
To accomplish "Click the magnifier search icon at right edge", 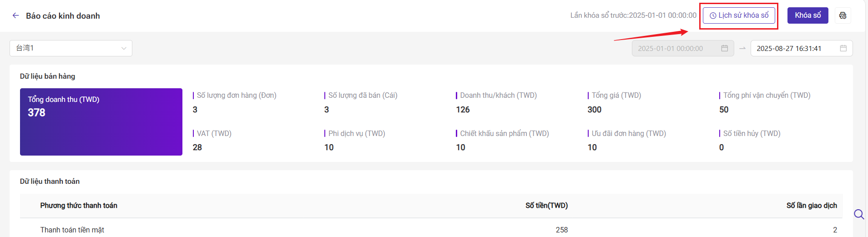I will 859,214.
